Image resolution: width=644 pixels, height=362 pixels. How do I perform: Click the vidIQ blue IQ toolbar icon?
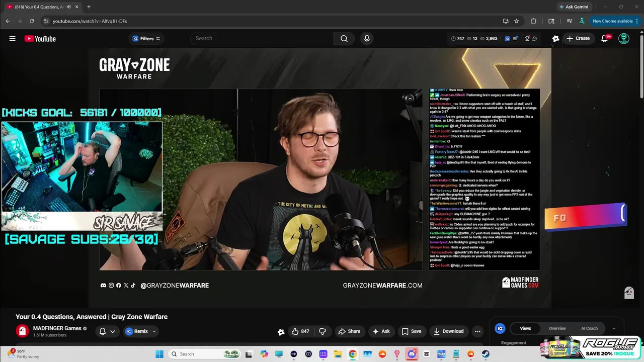[x=507, y=39]
